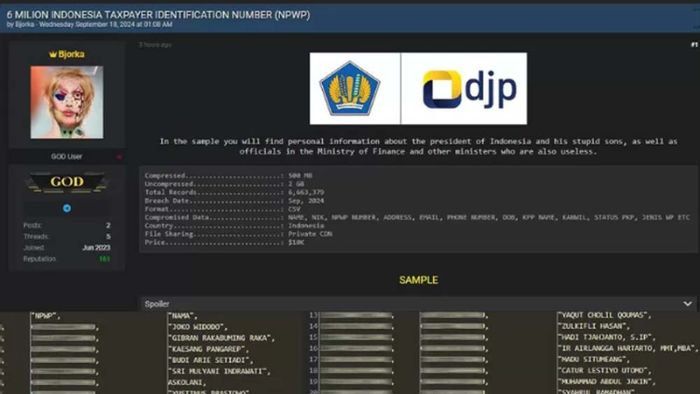Click the red status dot beside GOD User
The width and height of the screenshot is (700, 394).
(119, 157)
